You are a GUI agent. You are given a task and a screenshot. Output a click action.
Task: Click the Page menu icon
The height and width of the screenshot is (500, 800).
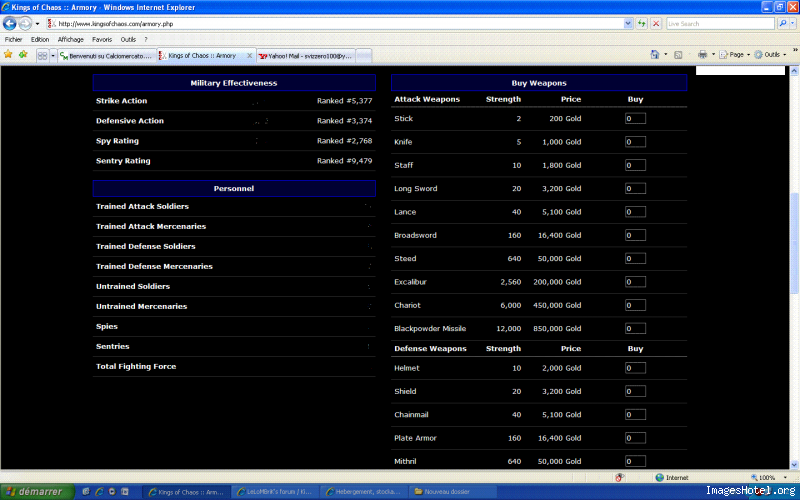[x=723, y=55]
